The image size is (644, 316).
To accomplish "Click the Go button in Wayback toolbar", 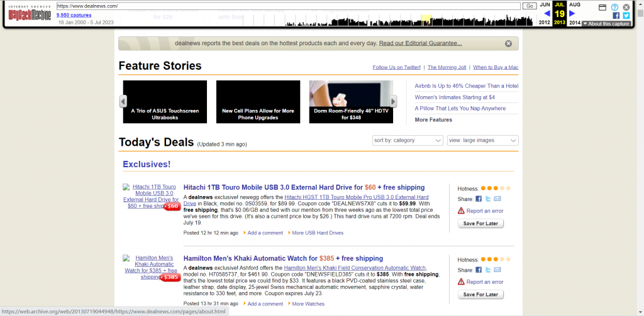I will click(530, 6).
